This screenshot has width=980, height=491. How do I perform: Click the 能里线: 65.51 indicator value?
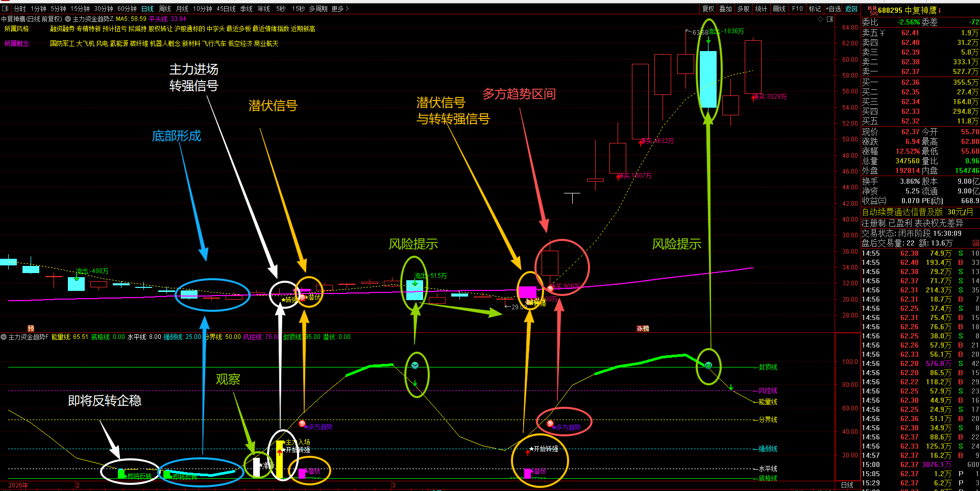[x=70, y=337]
